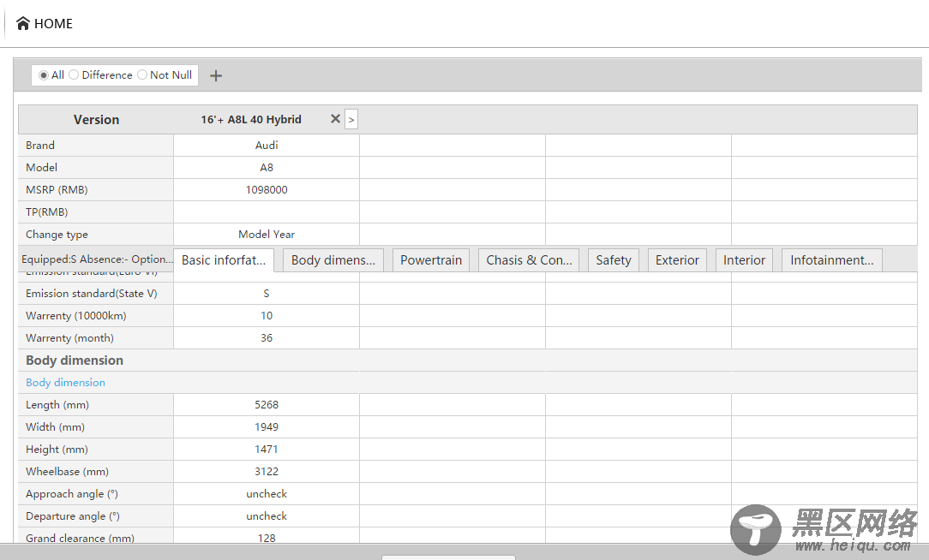
Task: Click the Grand clearance (mm) row label
Action: point(80,538)
